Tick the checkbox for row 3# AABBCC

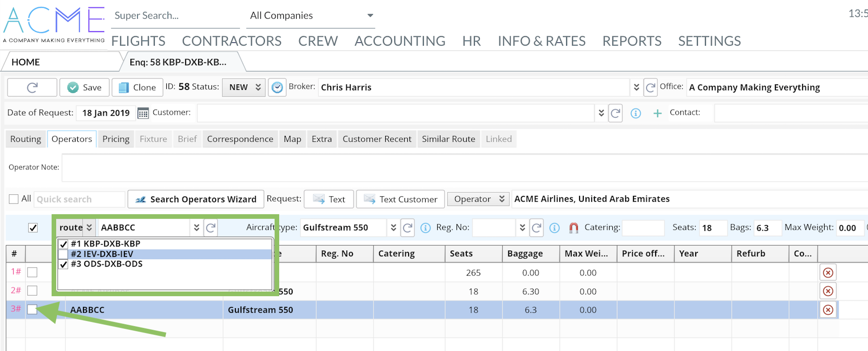pos(32,310)
